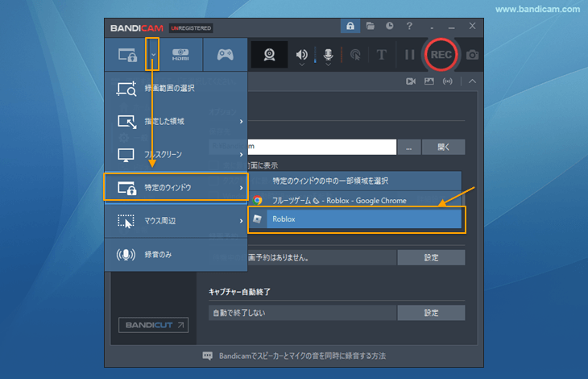Click 設定 beside the scheduled recording row
Viewport: 588px width, 379px height.
(431, 257)
